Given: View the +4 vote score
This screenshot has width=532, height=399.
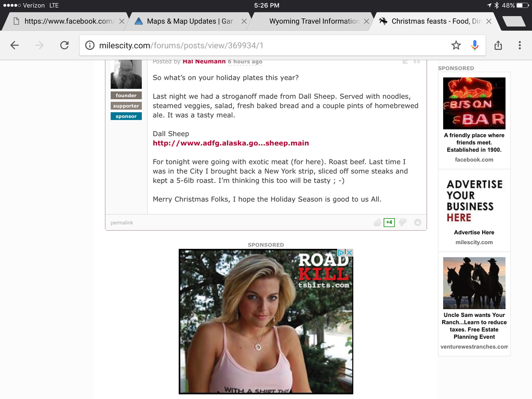Looking at the screenshot, I should [389, 222].
